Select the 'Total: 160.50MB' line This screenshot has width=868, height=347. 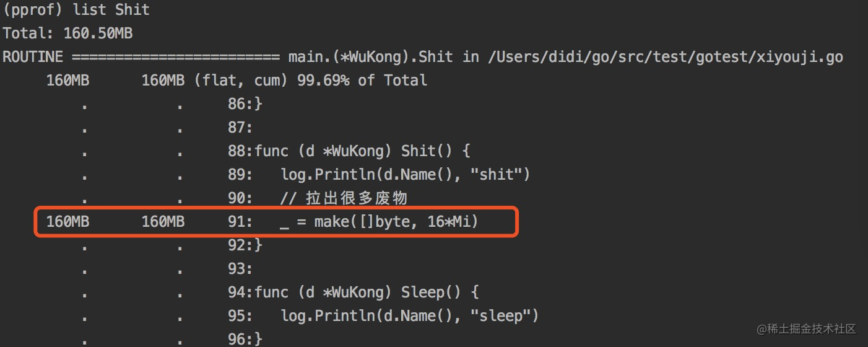[67, 33]
